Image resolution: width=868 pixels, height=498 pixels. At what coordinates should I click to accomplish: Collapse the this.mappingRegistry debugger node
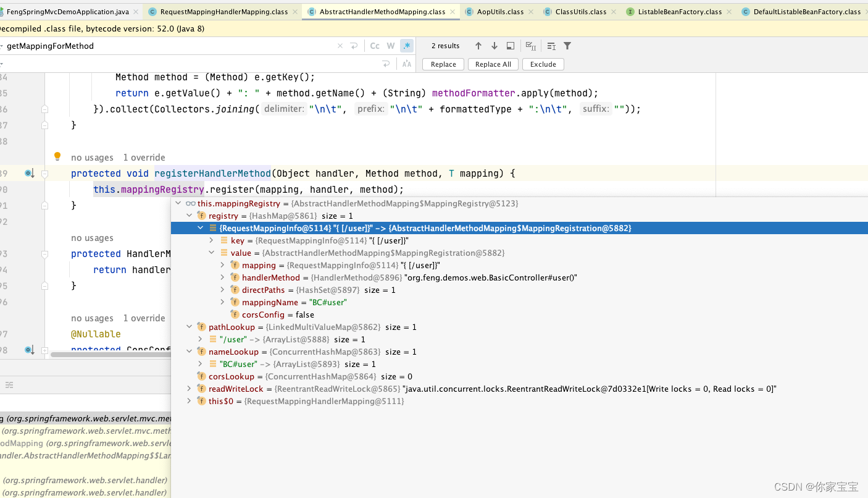pyautogui.click(x=178, y=203)
